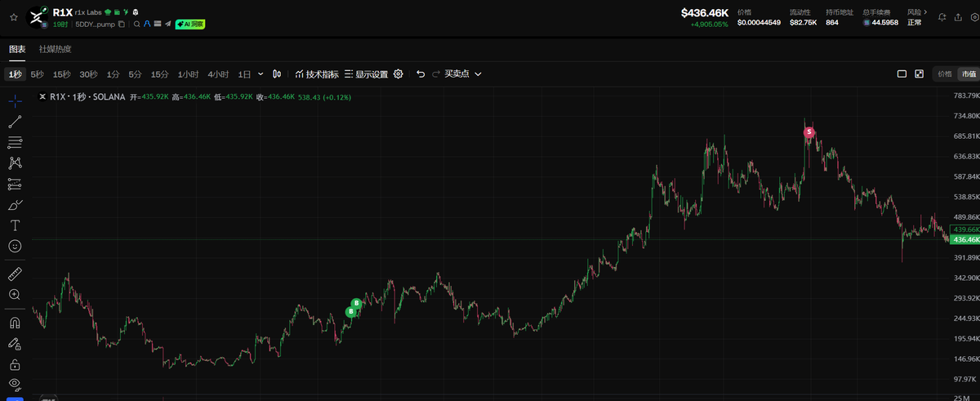Expand the 买卖点 dropdown
Image resolution: width=980 pixels, height=401 pixels.
463,74
